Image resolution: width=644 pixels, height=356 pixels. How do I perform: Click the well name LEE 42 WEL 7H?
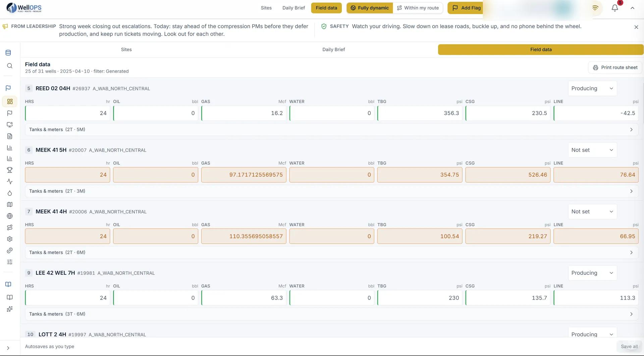55,273
